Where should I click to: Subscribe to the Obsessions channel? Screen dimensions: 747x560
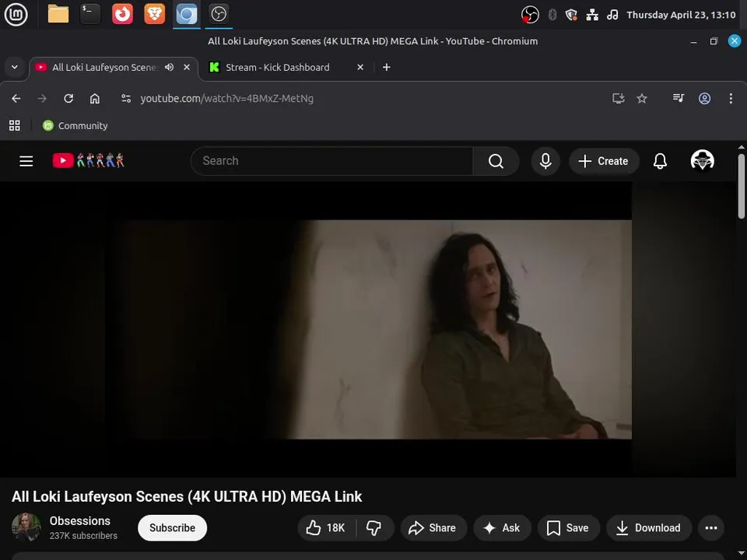point(172,527)
